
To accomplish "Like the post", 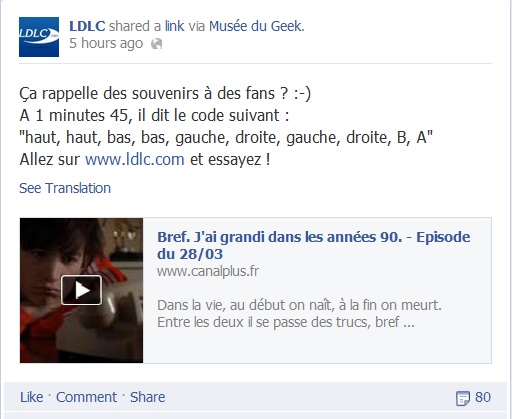I will (31, 397).
